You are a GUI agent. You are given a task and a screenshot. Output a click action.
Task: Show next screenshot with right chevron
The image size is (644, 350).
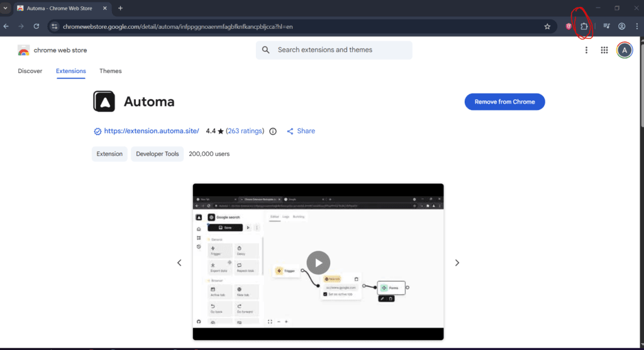457,263
